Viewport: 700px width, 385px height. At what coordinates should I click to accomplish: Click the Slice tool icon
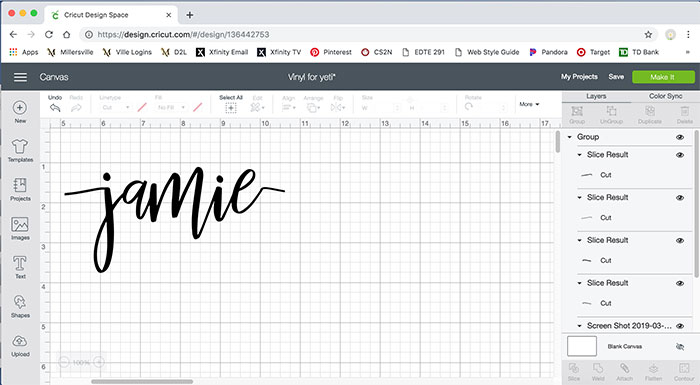pyautogui.click(x=574, y=368)
